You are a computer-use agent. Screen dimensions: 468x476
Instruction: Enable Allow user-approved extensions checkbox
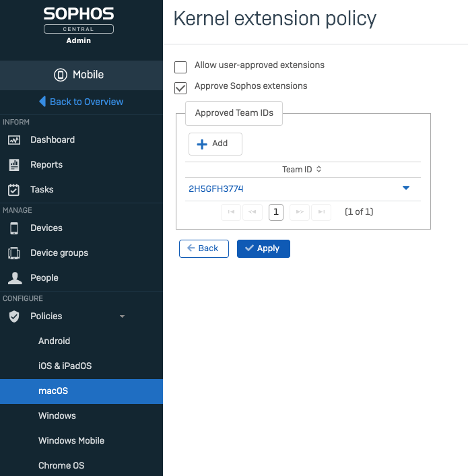[180, 67]
